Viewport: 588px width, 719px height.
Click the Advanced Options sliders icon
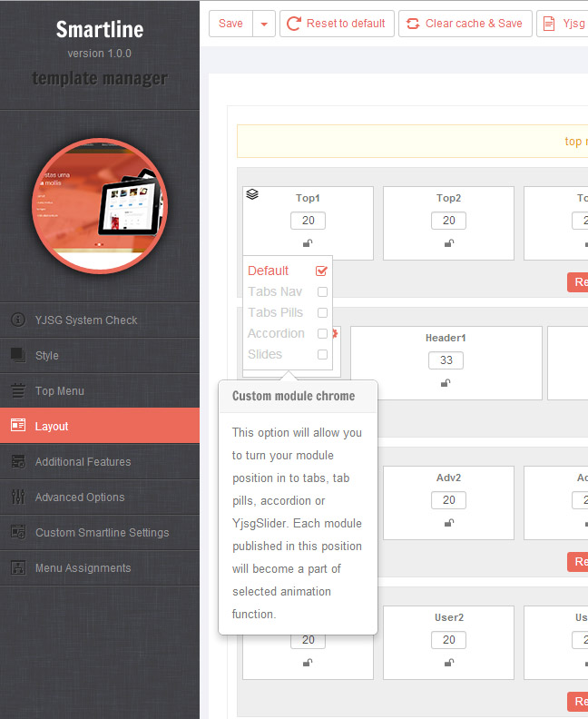[x=18, y=497]
